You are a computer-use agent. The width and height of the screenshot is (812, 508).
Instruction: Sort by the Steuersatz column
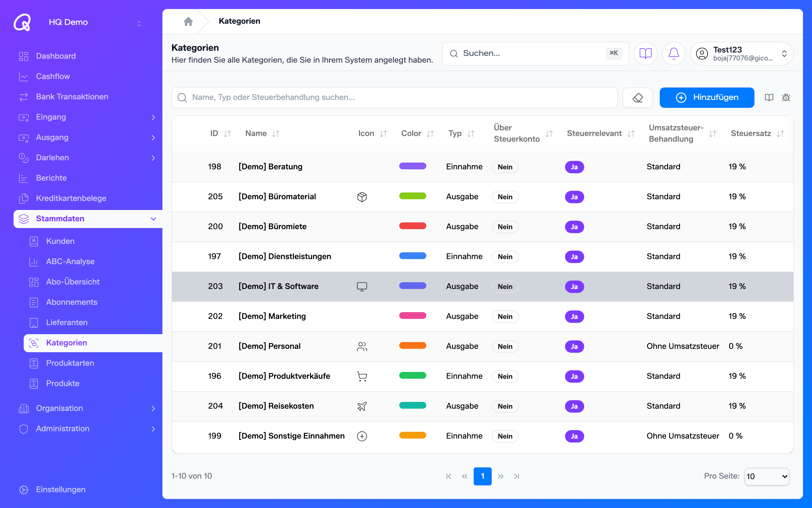click(x=780, y=134)
